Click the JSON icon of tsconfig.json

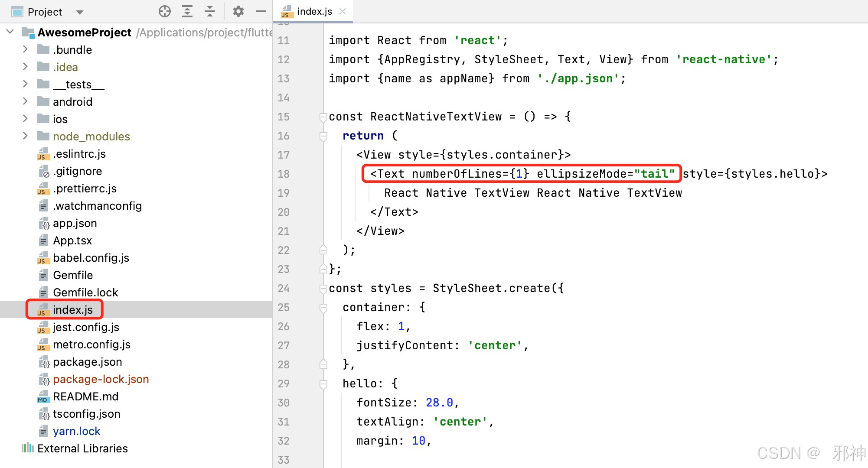pos(44,414)
